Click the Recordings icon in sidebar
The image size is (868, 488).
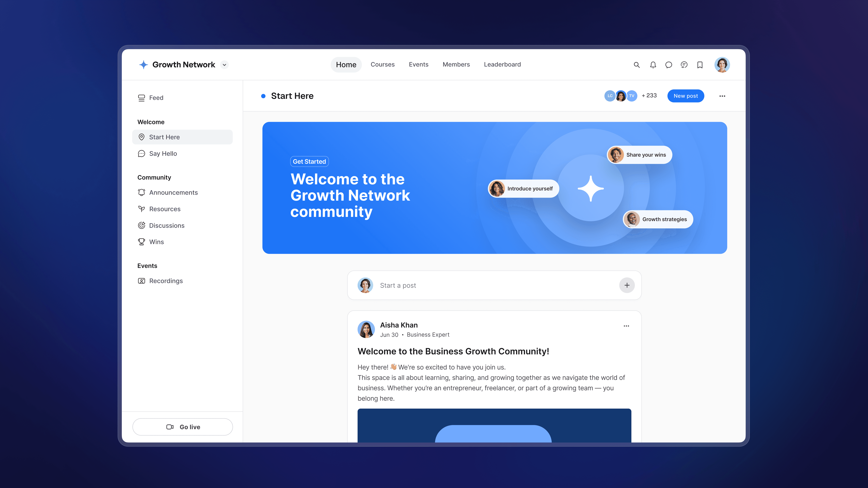point(142,281)
